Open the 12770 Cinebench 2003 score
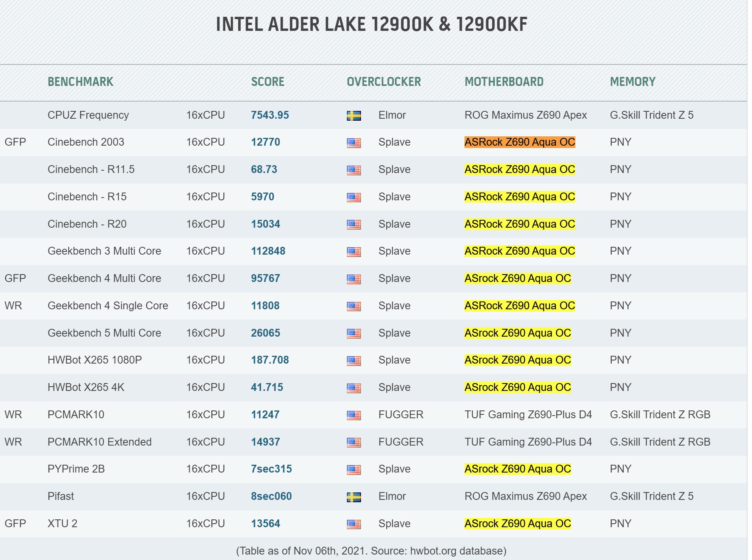This screenshot has height=560, width=752. coord(266,142)
